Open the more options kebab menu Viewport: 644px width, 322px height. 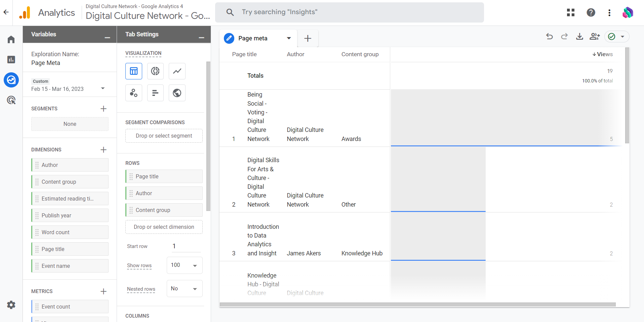pyautogui.click(x=609, y=12)
